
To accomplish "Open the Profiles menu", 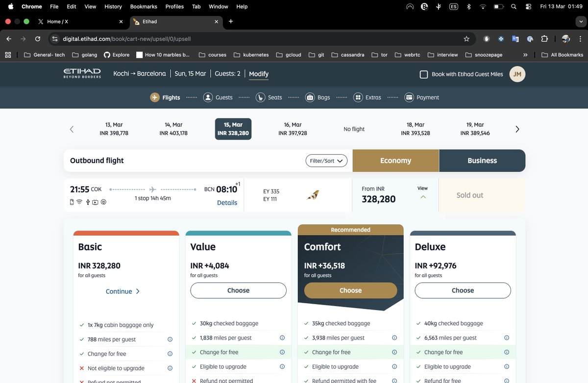I will pyautogui.click(x=174, y=6).
